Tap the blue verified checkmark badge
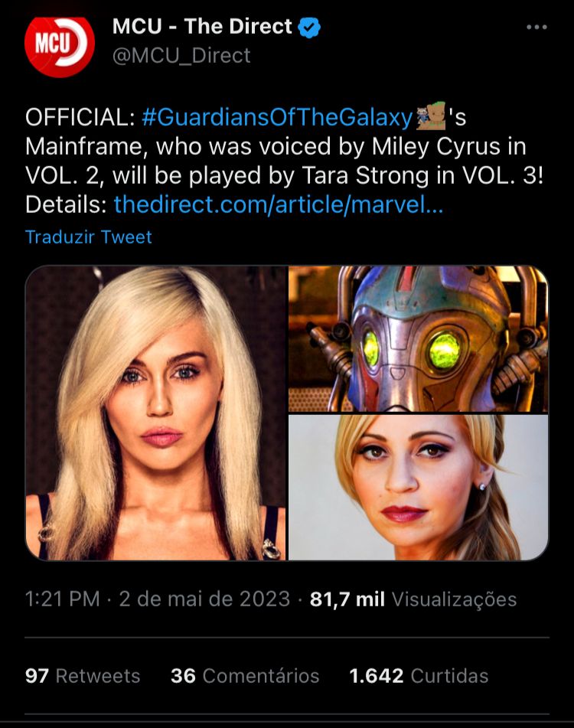 (x=309, y=27)
